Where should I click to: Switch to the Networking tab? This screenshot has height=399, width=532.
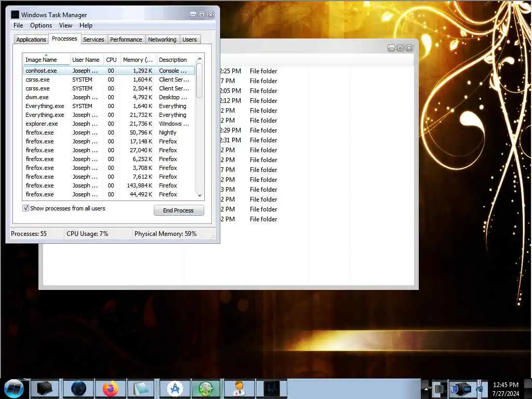(x=162, y=39)
